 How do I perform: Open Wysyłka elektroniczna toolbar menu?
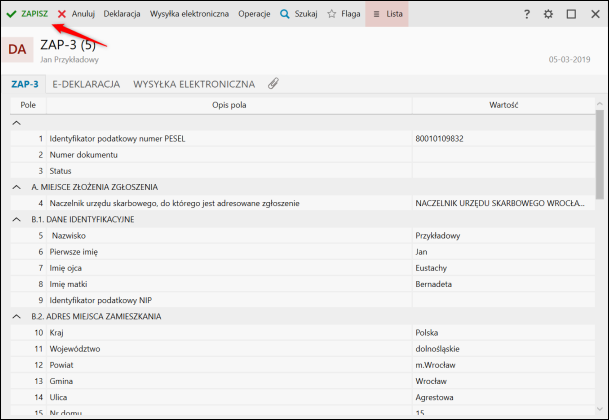[x=189, y=14]
